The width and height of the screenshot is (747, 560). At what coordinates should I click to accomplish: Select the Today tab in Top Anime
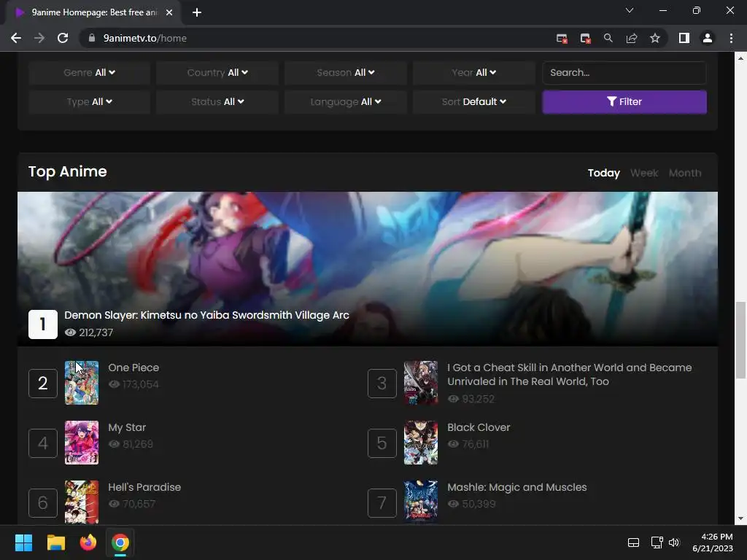[x=603, y=173]
